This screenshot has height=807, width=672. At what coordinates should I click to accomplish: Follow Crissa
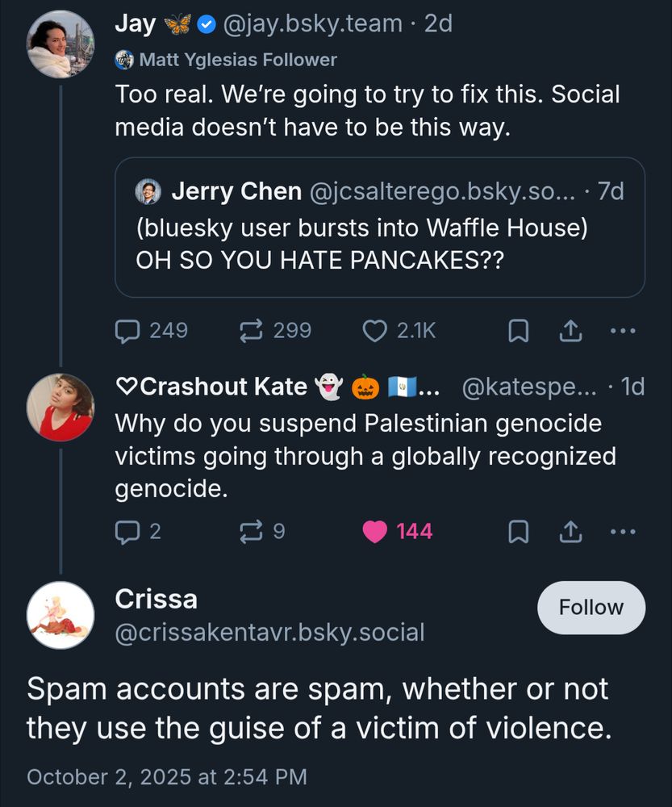(x=591, y=608)
